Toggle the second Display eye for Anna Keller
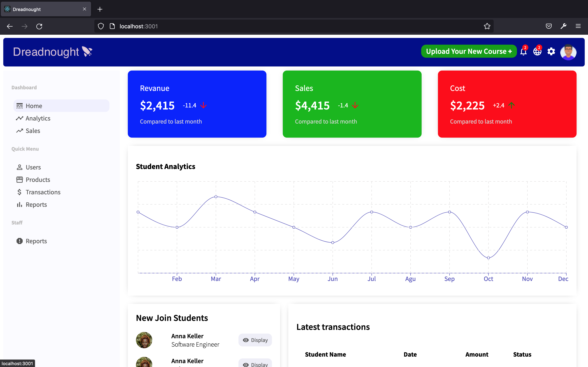This screenshot has width=588, height=367. tap(255, 364)
